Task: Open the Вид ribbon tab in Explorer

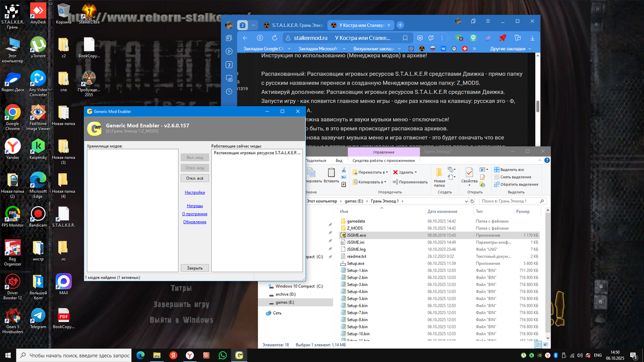Action: [x=339, y=161]
